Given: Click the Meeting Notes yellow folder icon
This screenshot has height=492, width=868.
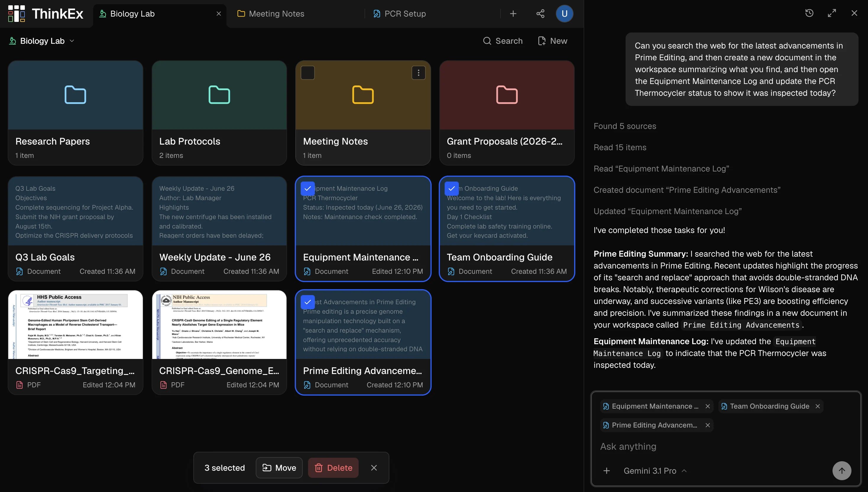Looking at the screenshot, I should (363, 95).
